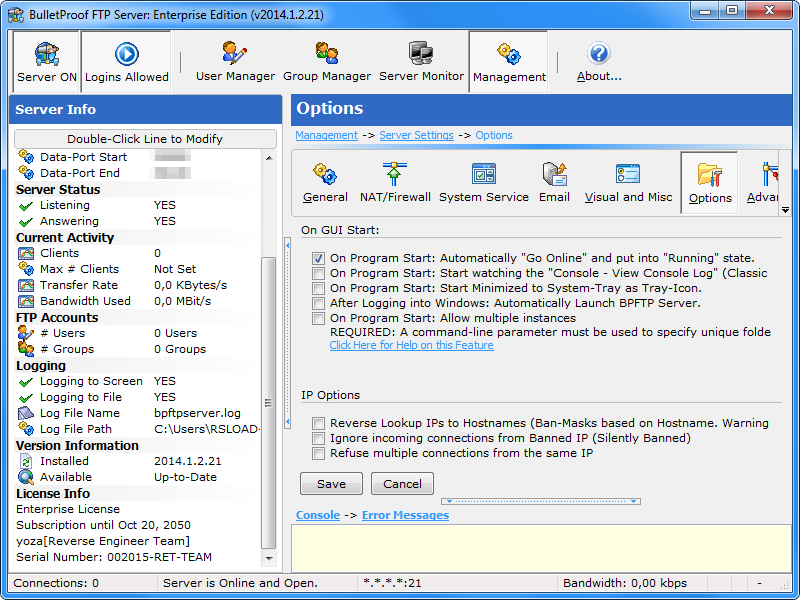800x600 pixels.
Task: Click Server Info scrollbar down arrow
Action: tap(269, 559)
